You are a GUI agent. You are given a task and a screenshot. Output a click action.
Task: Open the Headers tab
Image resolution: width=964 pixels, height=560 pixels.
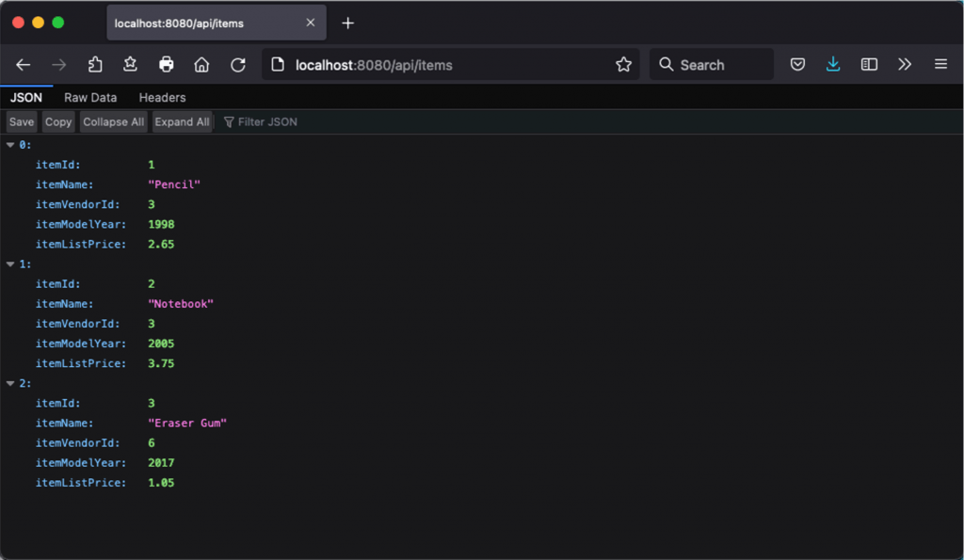tap(162, 98)
